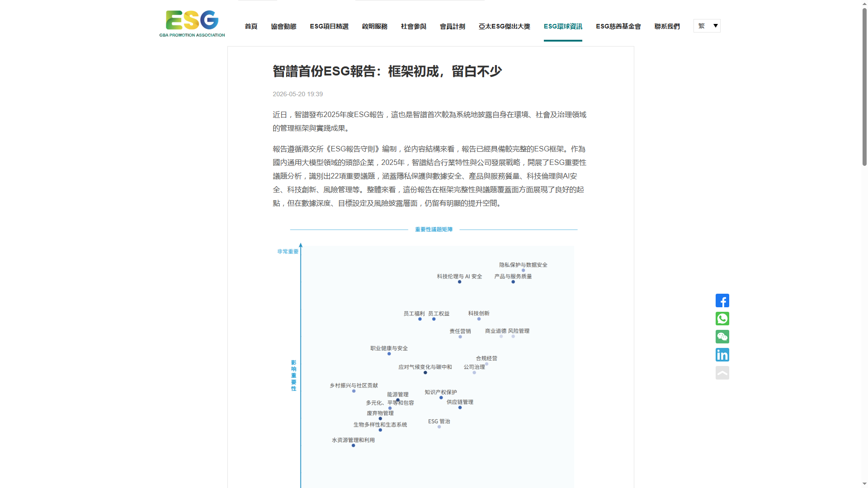Image resolution: width=868 pixels, height=488 pixels.
Task: Click the 乡村振兴与社区贡献 chart label
Action: click(x=354, y=385)
